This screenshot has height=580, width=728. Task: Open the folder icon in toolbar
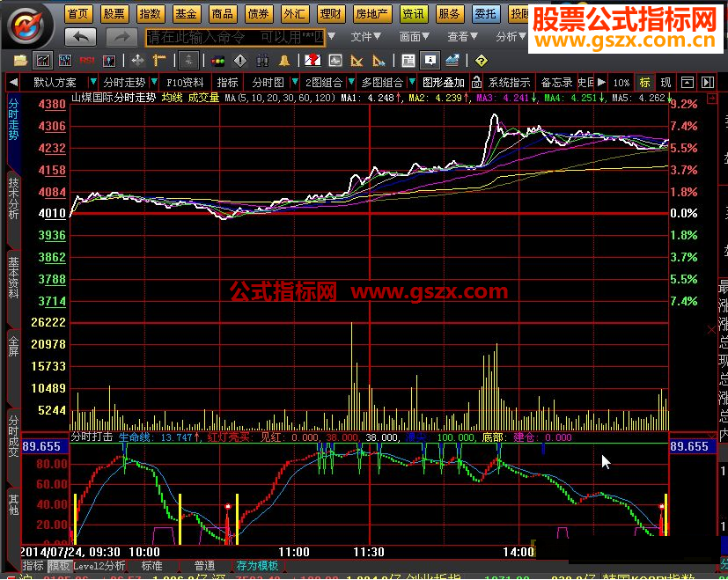[x=20, y=61]
